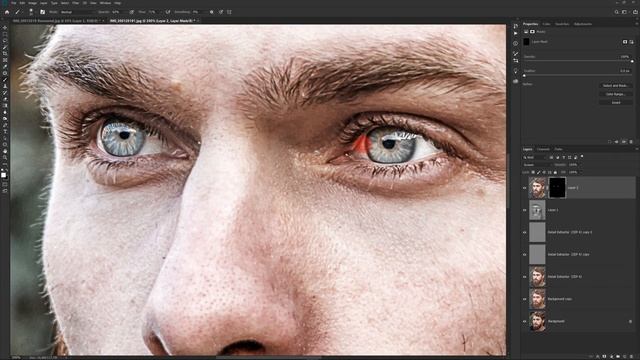640x360 pixels.
Task: Click the foreground color swatch
Action: [x=4, y=175]
